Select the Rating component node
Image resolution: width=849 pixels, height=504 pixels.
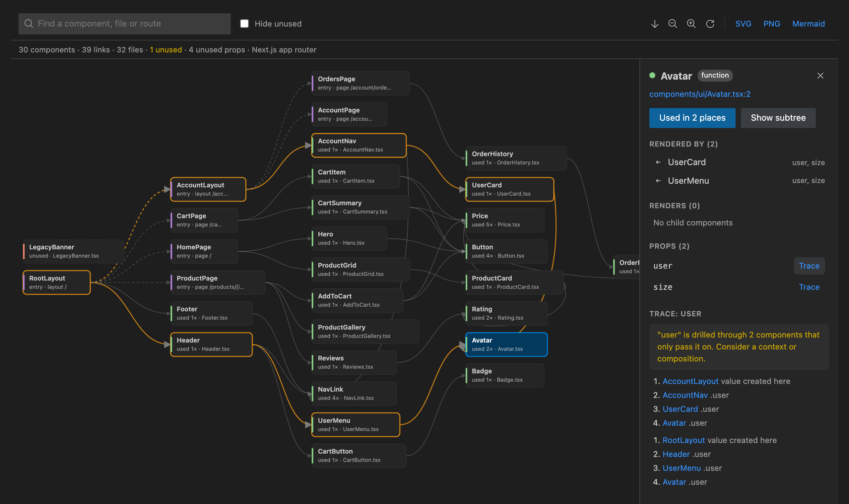click(506, 313)
